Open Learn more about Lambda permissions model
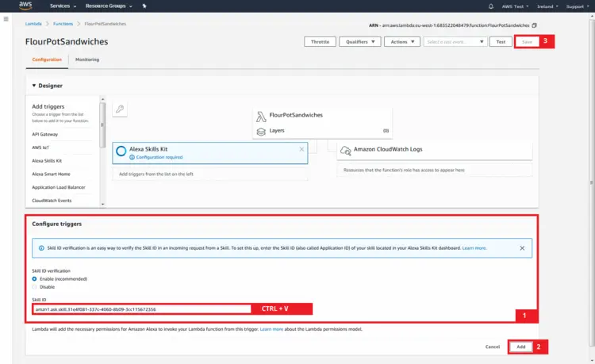Viewport: 595px width, 364px height. [271, 329]
